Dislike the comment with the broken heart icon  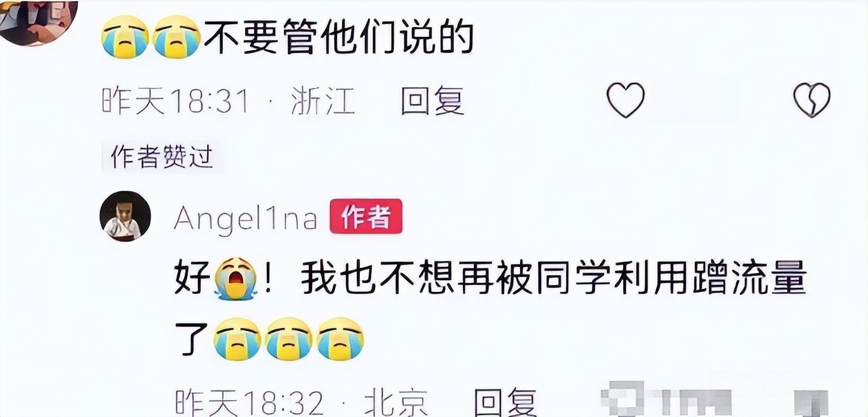click(811, 100)
